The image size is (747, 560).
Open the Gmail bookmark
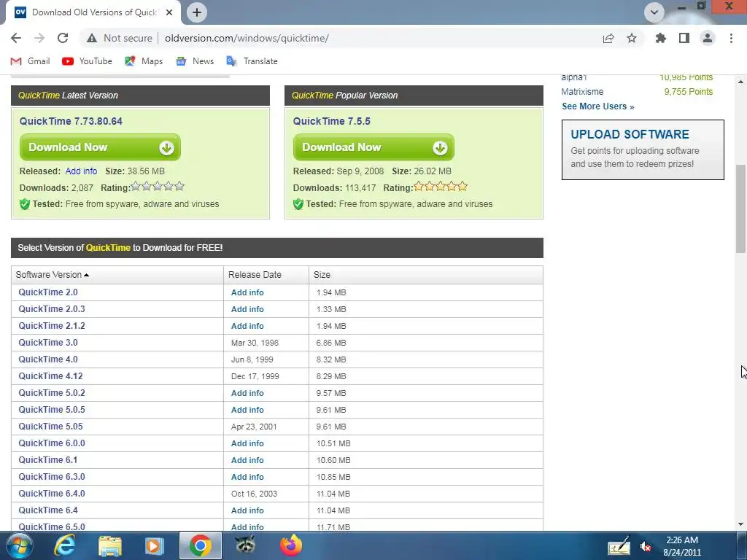click(30, 61)
